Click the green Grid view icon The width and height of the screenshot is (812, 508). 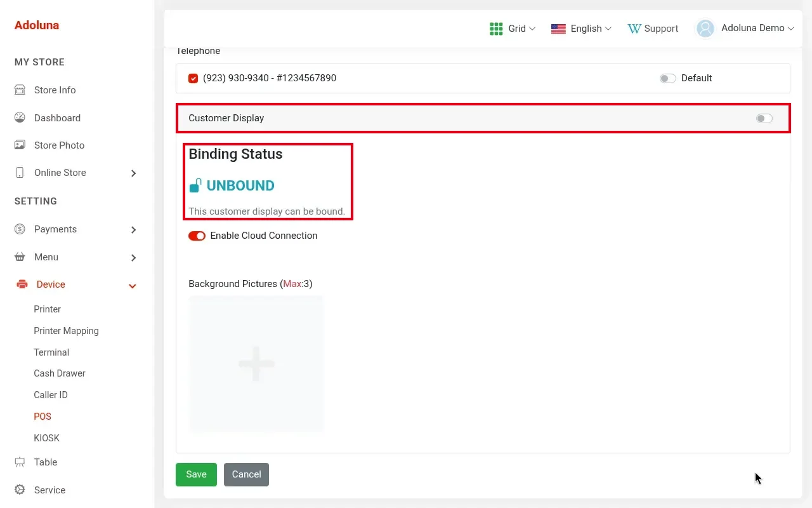pyautogui.click(x=496, y=29)
